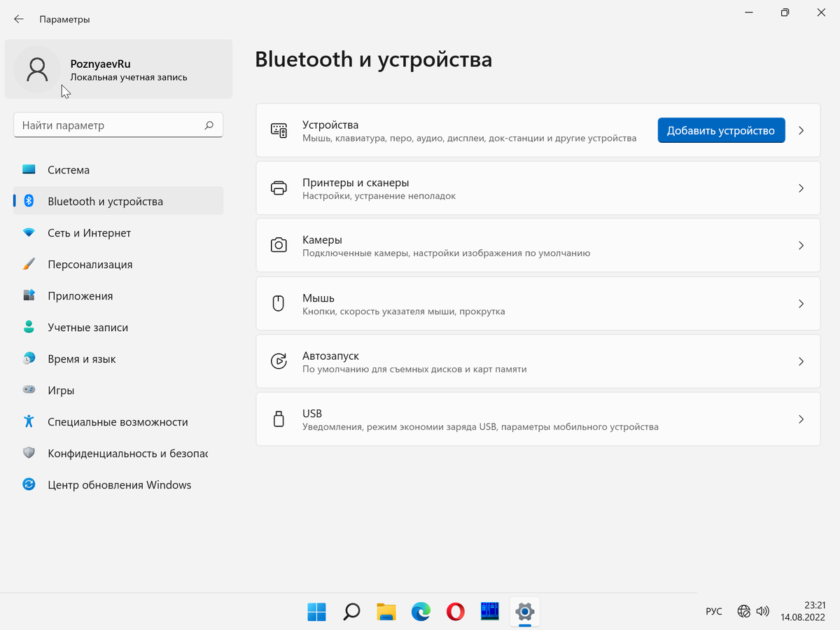
Task: Click Локальная учетная запись text
Action: (129, 78)
